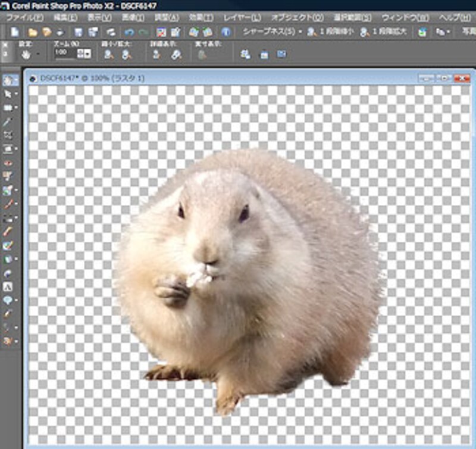Open the レイヤー menu

pos(242,18)
